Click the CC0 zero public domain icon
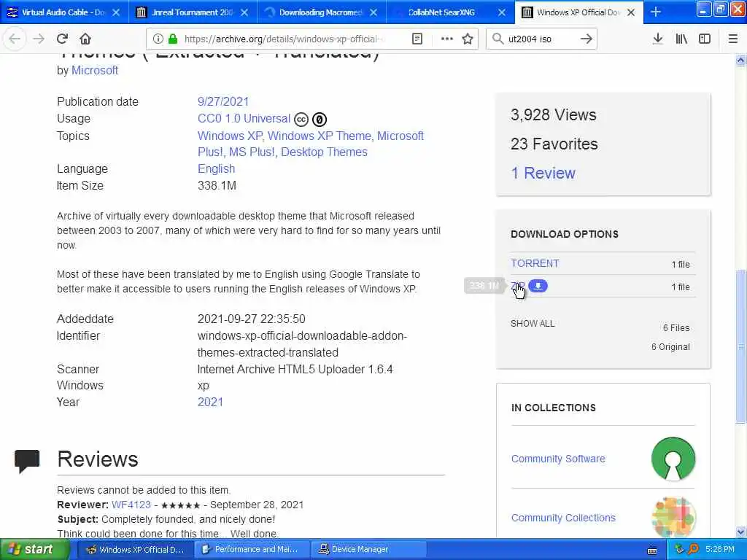Image resolution: width=747 pixels, height=560 pixels. click(x=320, y=119)
